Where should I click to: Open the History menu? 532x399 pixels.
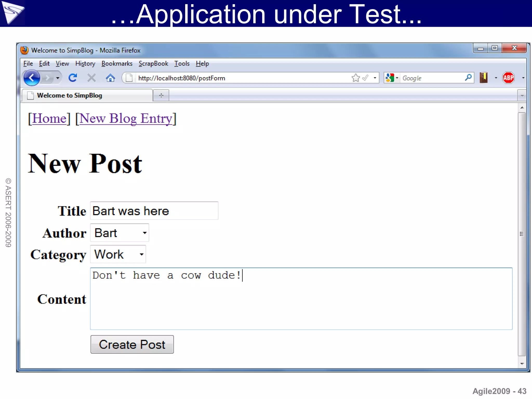(85, 64)
